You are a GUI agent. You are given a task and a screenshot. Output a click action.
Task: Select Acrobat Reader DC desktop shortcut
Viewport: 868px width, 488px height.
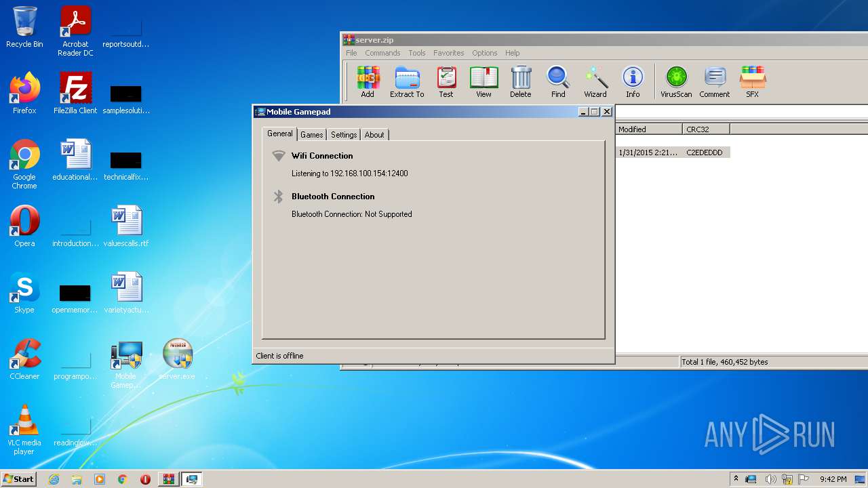click(75, 31)
